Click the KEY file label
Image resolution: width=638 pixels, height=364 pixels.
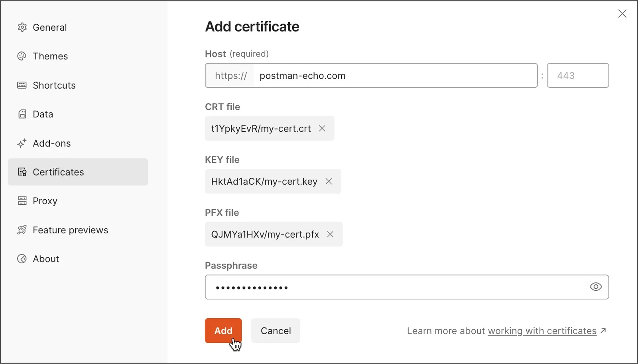[x=222, y=160]
